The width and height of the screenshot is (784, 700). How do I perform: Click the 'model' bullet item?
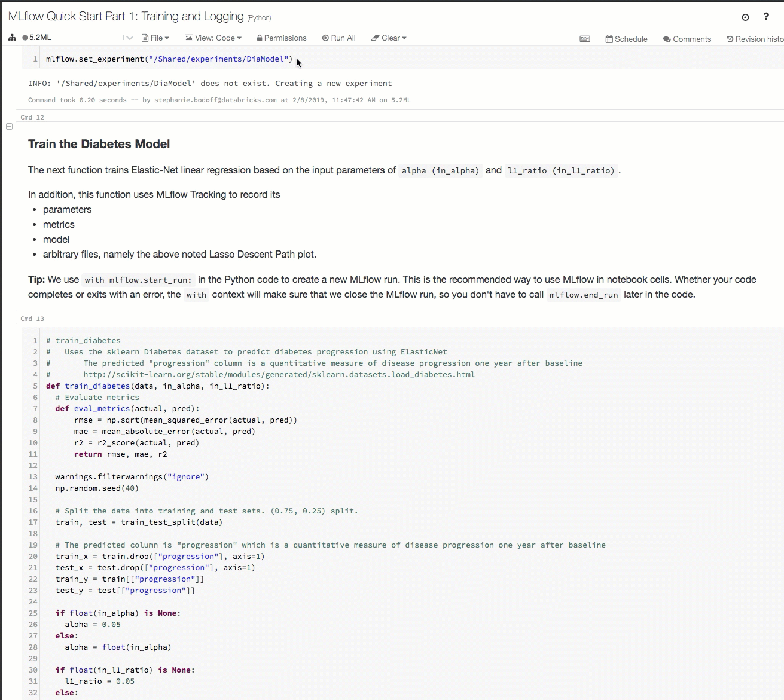(56, 240)
